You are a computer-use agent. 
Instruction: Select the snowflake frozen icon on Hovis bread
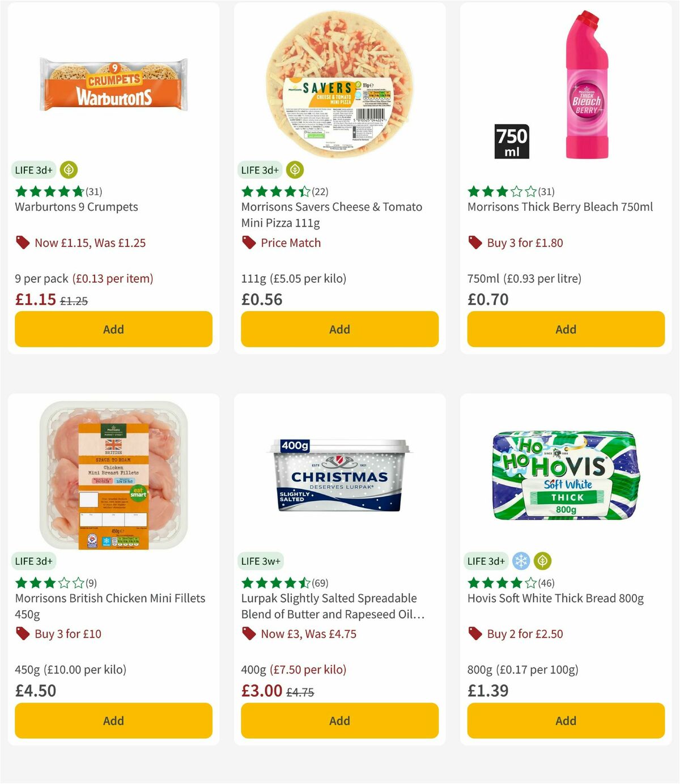coord(521,561)
